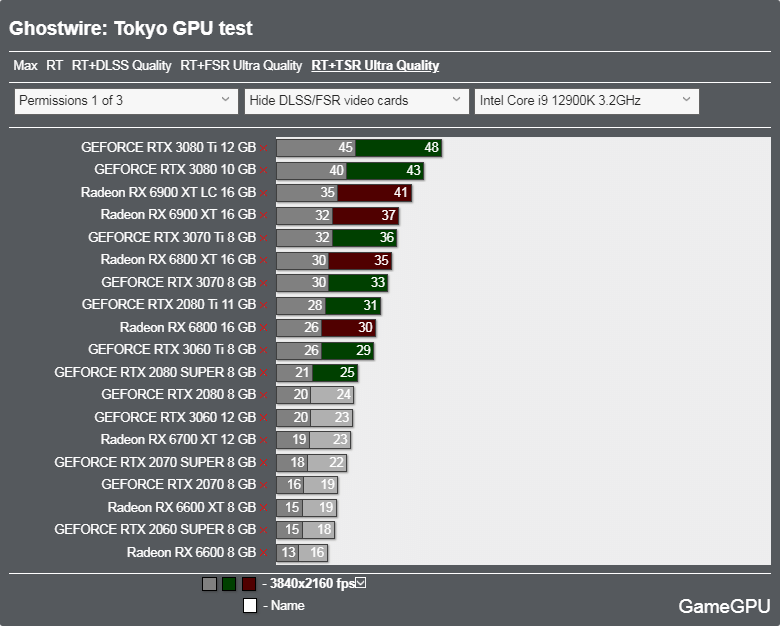Click the dark red 35 fps bar for RX 6800 XT
This screenshot has height=626, width=780.
click(x=360, y=261)
